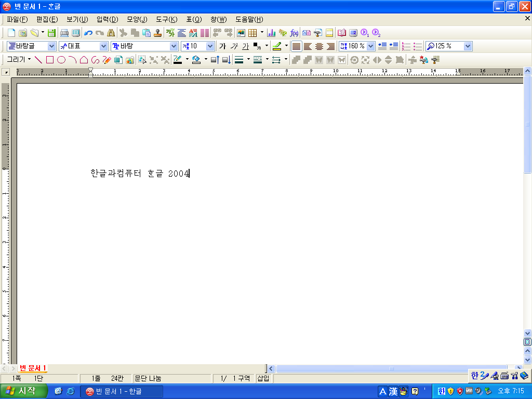The height and width of the screenshot is (399, 532).
Task: Open the font size 10 dropdown
Action: 210,46
